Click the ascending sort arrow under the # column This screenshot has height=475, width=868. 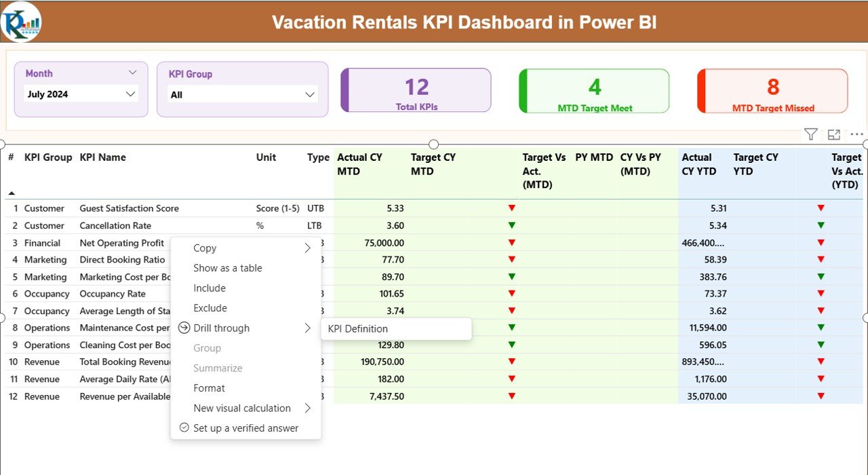[x=12, y=192]
